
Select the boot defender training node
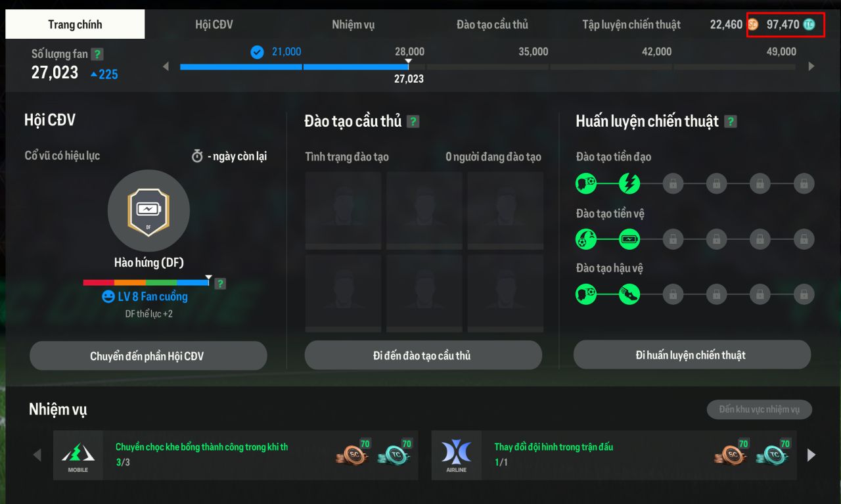point(629,294)
